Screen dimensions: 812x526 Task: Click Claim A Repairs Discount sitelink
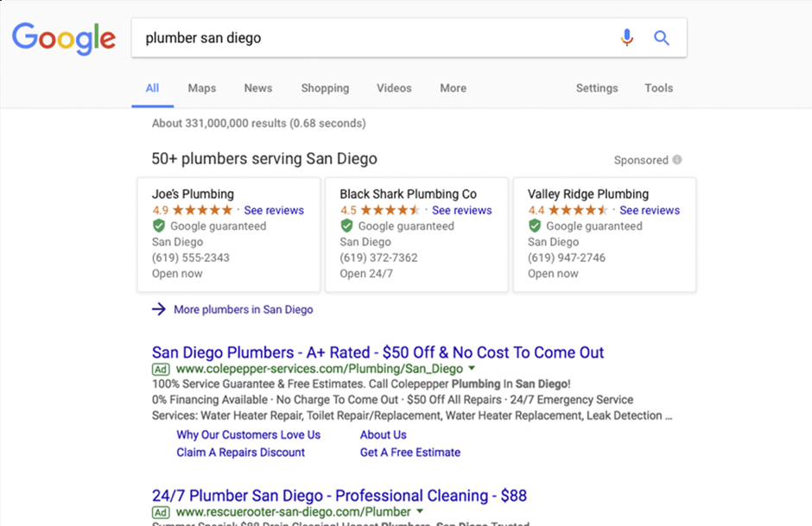click(241, 453)
